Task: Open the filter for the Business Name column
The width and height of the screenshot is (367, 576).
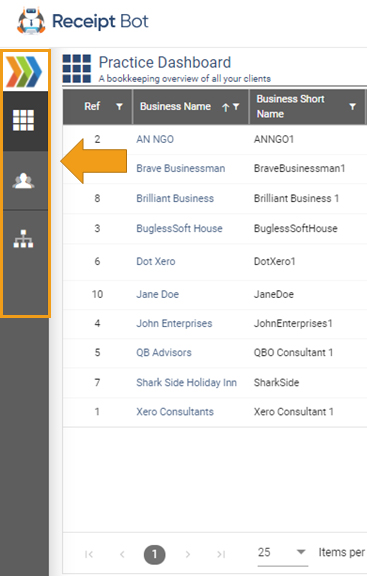Action: pos(236,107)
